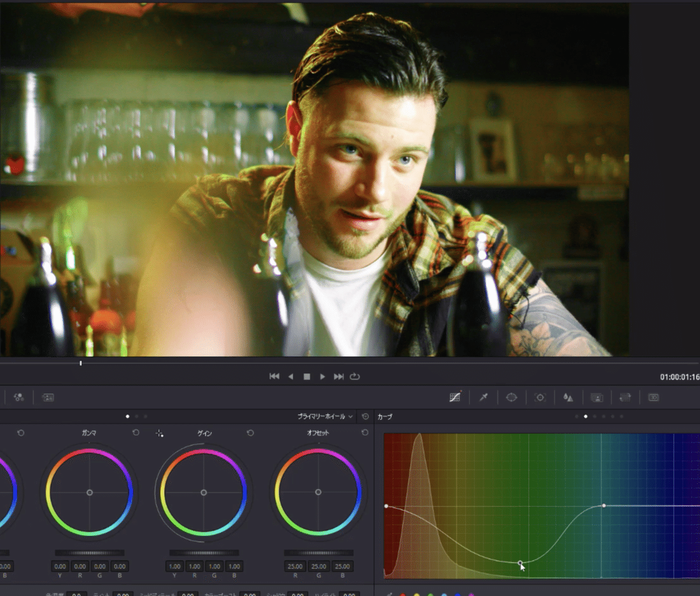The width and height of the screenshot is (700, 596).
Task: Switch to first primaries page dot
Action: coord(127,416)
